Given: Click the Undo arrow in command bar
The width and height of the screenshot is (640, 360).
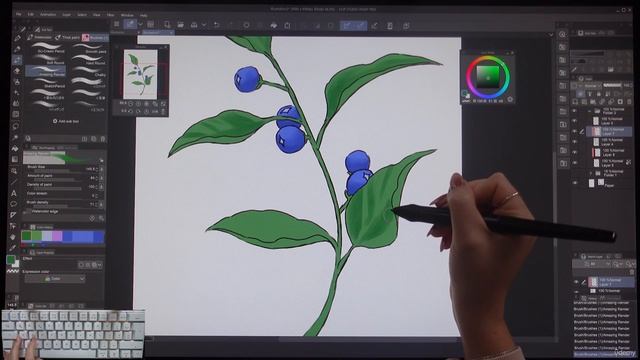Looking at the screenshot, I should click(x=217, y=25).
